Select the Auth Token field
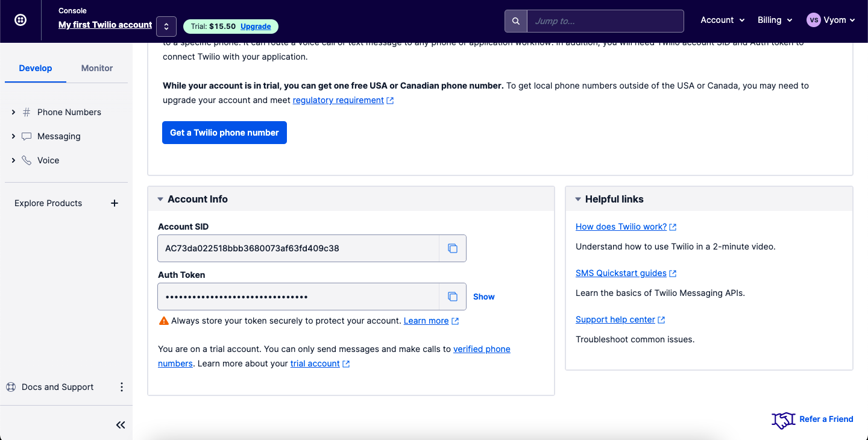868x440 pixels. 298,297
